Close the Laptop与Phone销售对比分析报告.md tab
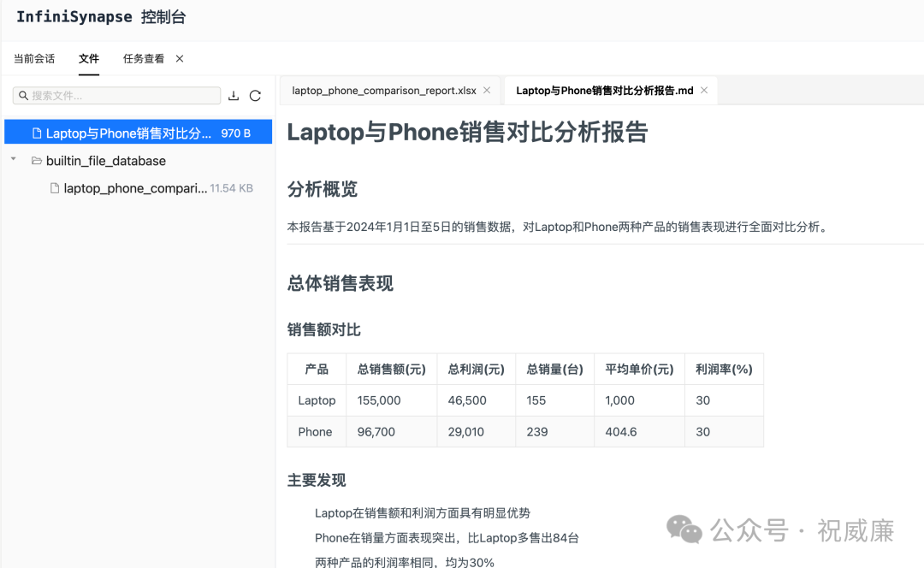The image size is (924, 568). click(703, 90)
